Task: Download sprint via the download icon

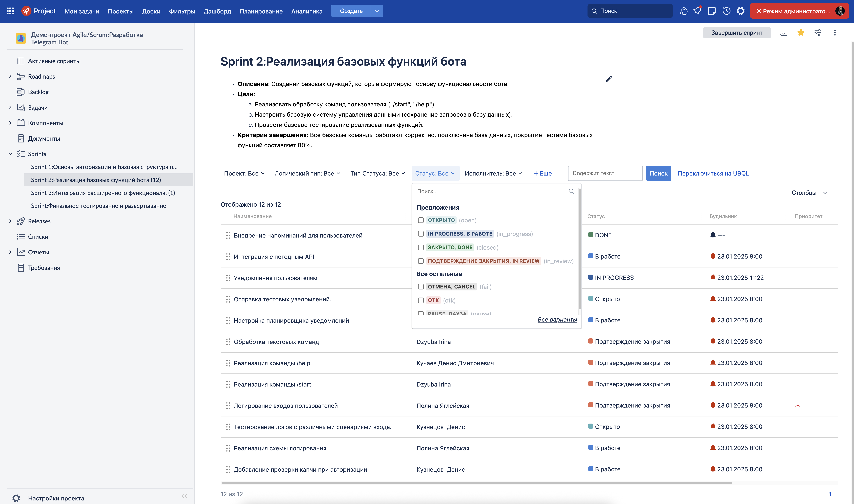Action: 784,33
